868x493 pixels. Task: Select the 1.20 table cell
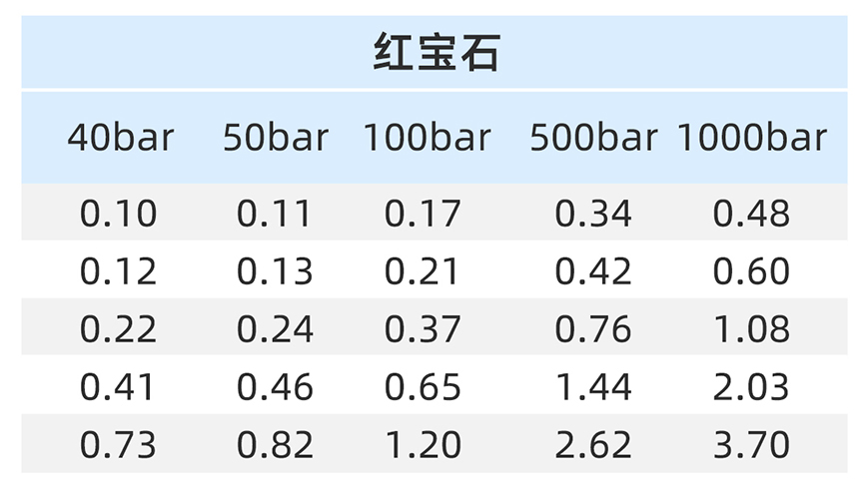click(423, 445)
